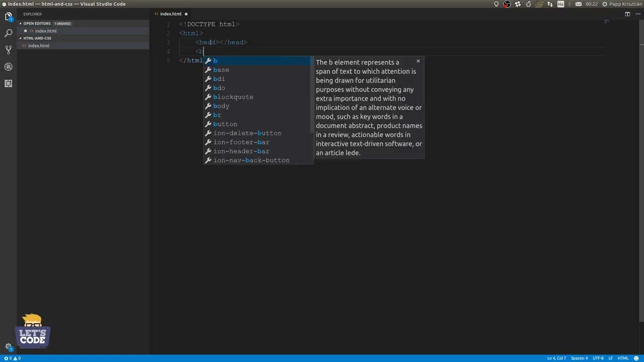Image resolution: width=644 pixels, height=362 pixels.
Task: Click the unsaved dot on index.html tab
Action: pyautogui.click(x=186, y=14)
